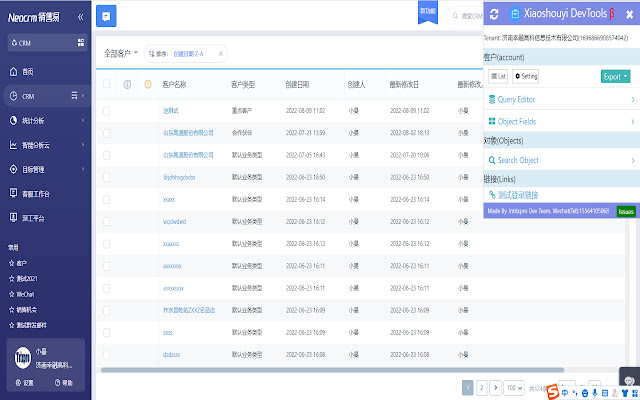Open the WeChat favorite shortcut
This screenshot has height=400, width=640.
22,294
